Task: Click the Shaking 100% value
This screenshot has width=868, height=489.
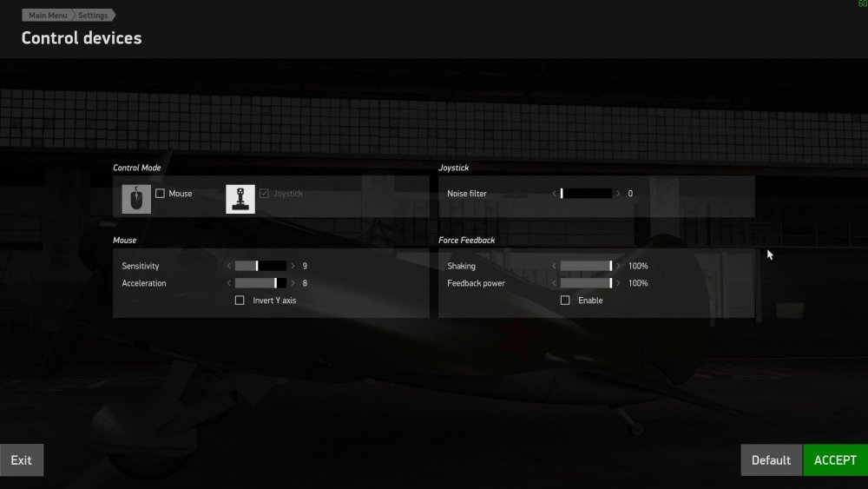Action: point(638,266)
